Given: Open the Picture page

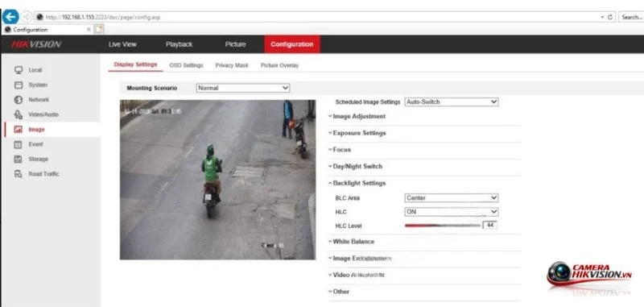Looking at the screenshot, I should point(235,44).
